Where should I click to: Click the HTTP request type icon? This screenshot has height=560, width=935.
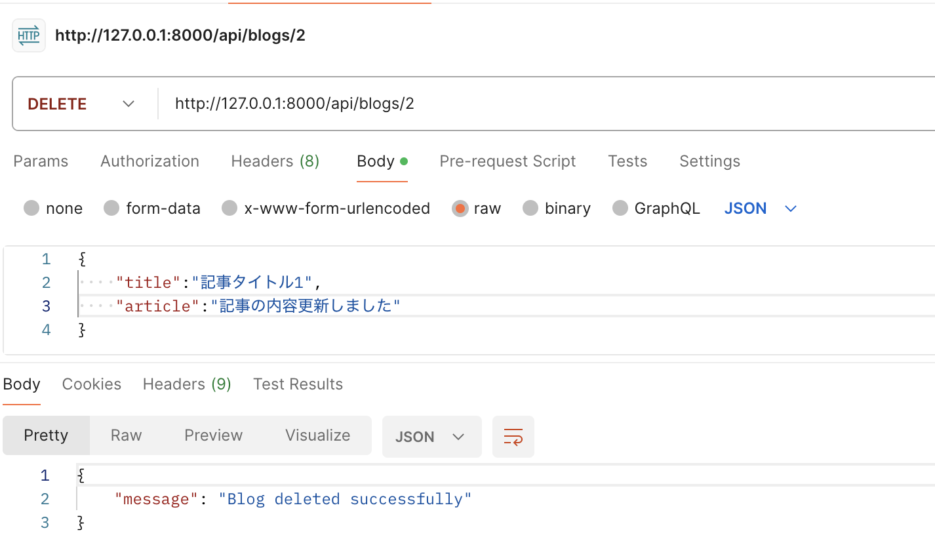coord(29,35)
